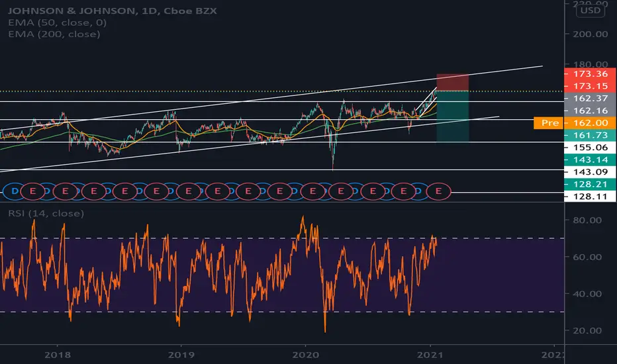Image resolution: width=617 pixels, height=364 pixels.
Task: Click the red 173.36 price label
Action: tap(590, 73)
